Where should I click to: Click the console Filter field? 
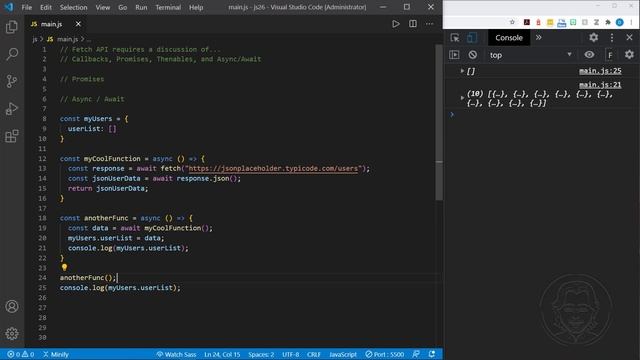pyautogui.click(x=610, y=55)
